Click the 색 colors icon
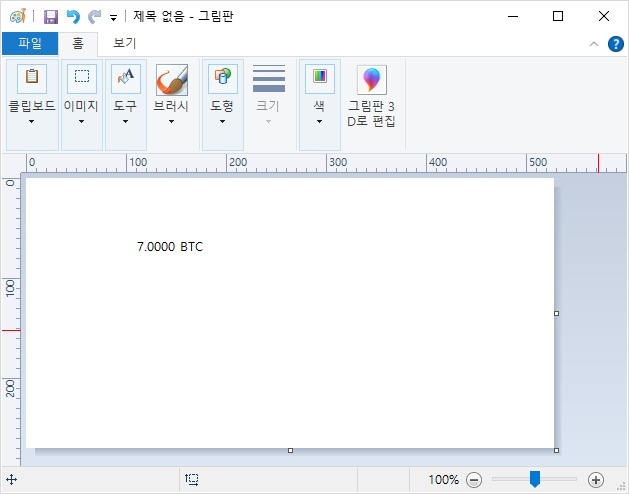 (x=320, y=78)
